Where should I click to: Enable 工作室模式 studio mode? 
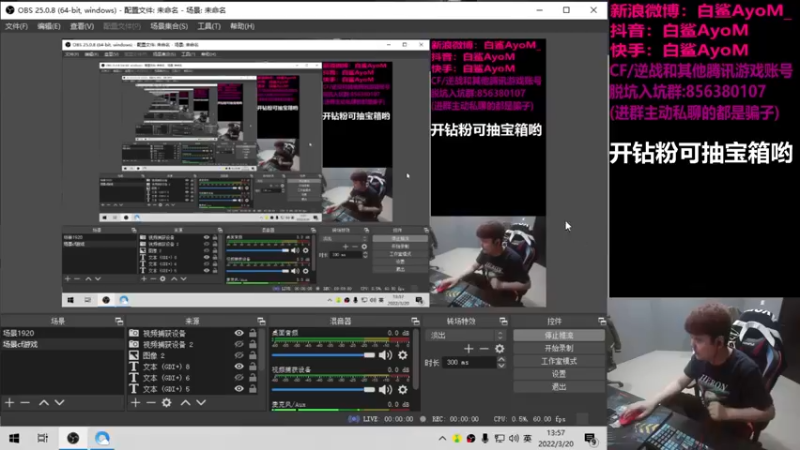559,361
